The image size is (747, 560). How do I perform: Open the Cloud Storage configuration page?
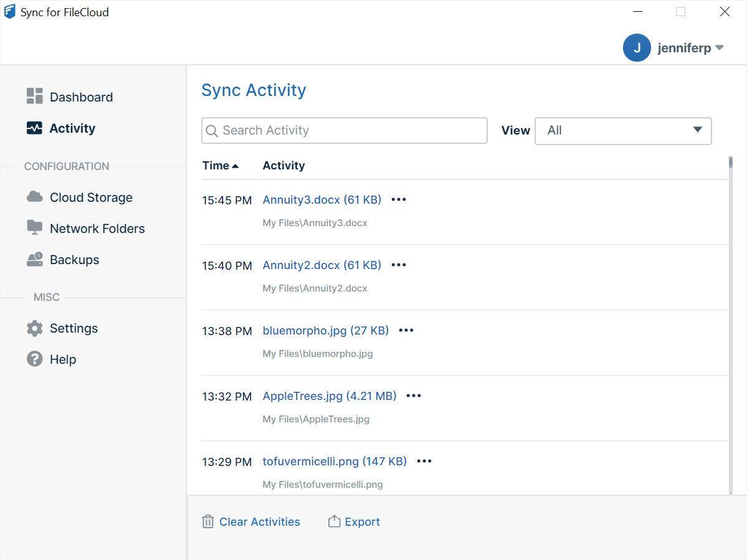[91, 197]
